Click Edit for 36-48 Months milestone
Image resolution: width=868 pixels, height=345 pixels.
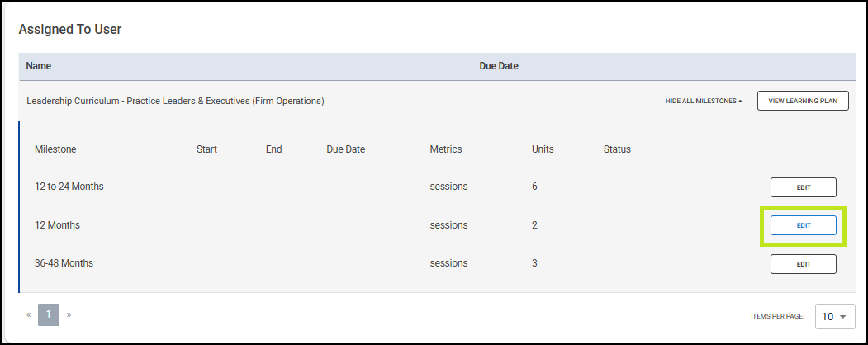[x=803, y=264]
